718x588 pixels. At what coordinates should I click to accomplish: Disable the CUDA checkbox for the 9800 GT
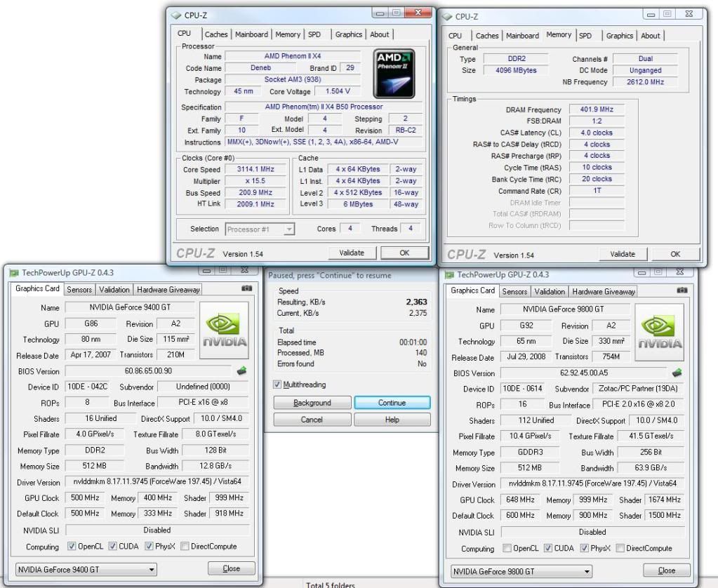pyautogui.click(x=550, y=548)
